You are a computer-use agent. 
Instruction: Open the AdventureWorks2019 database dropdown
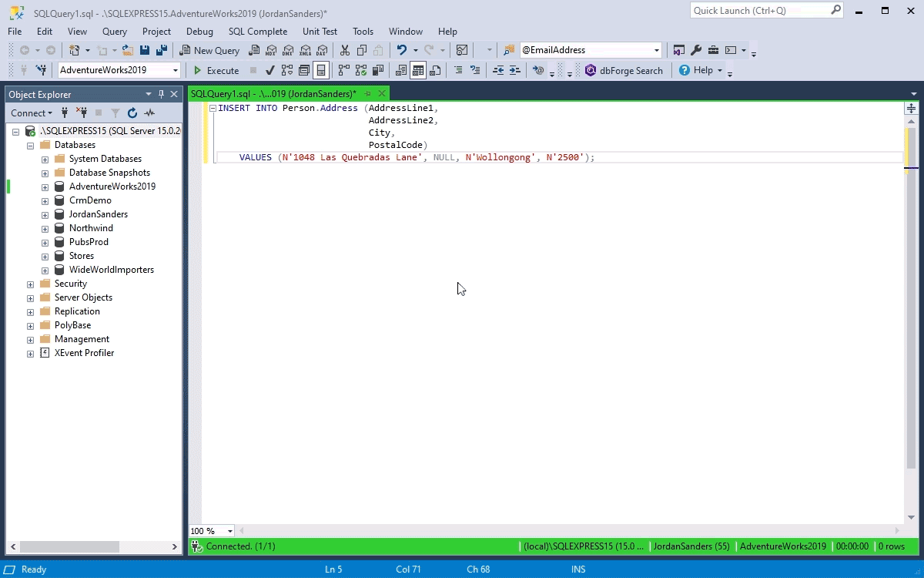(176, 70)
